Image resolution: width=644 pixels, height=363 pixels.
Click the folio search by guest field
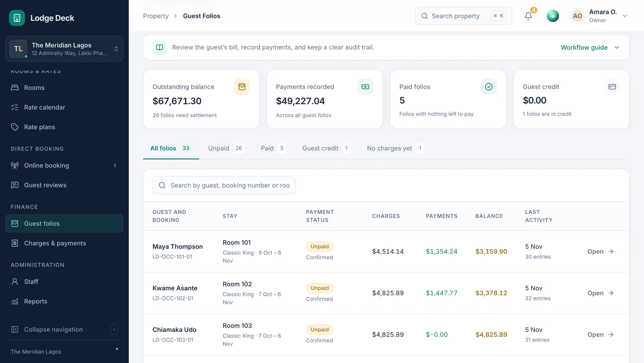coord(224,185)
